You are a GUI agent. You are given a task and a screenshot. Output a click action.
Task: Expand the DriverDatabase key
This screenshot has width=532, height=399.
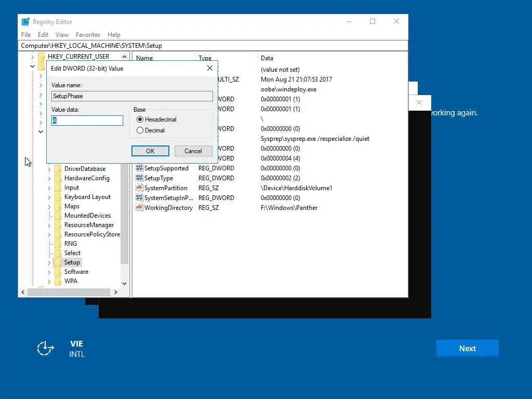point(49,169)
